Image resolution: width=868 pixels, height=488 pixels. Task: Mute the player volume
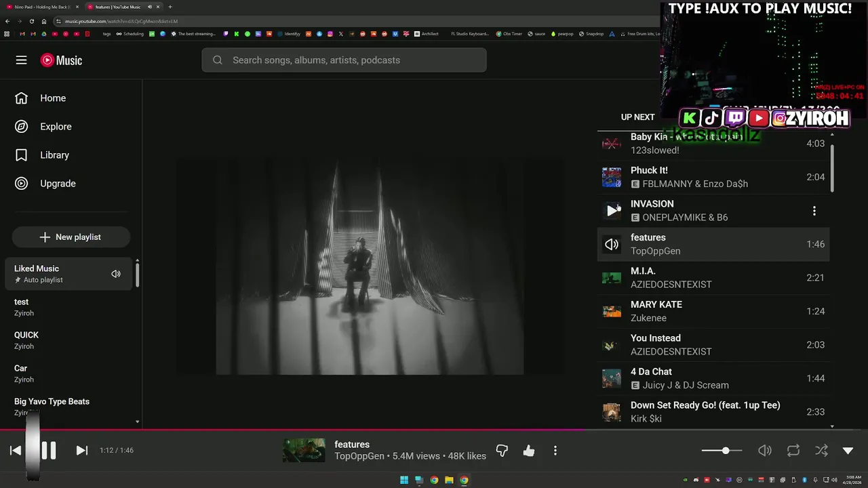tap(765, 450)
